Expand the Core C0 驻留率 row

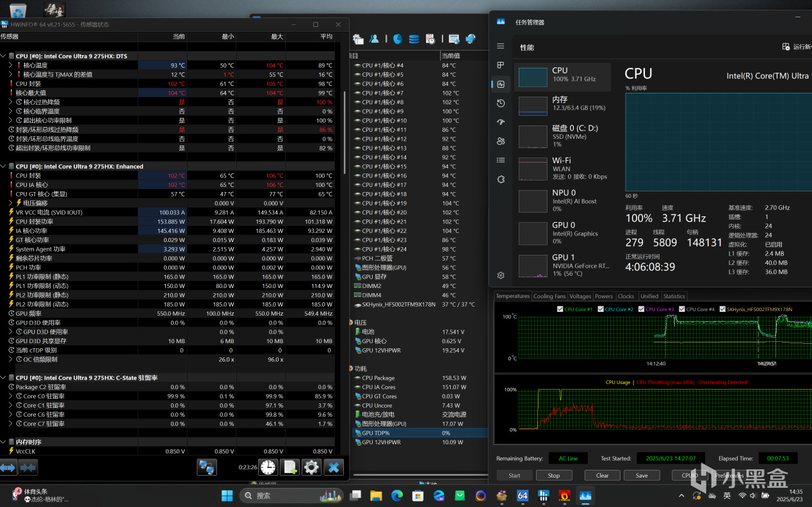(x=10, y=396)
